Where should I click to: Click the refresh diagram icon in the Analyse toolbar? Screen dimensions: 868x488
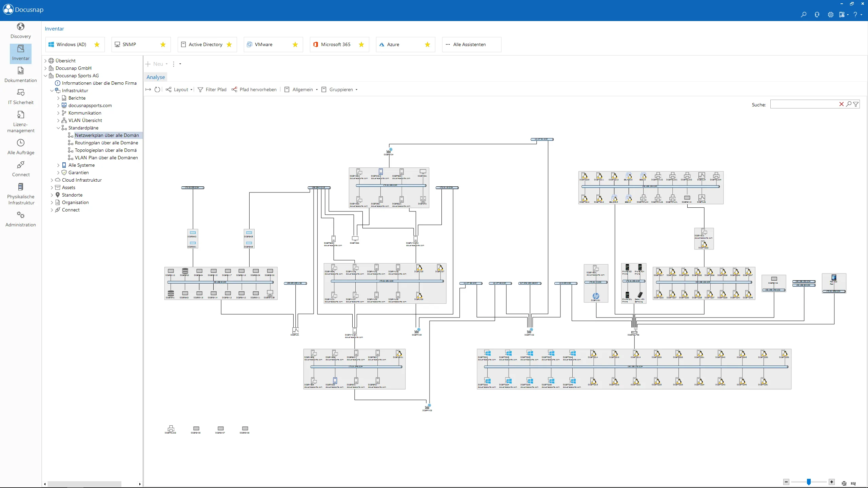point(157,89)
